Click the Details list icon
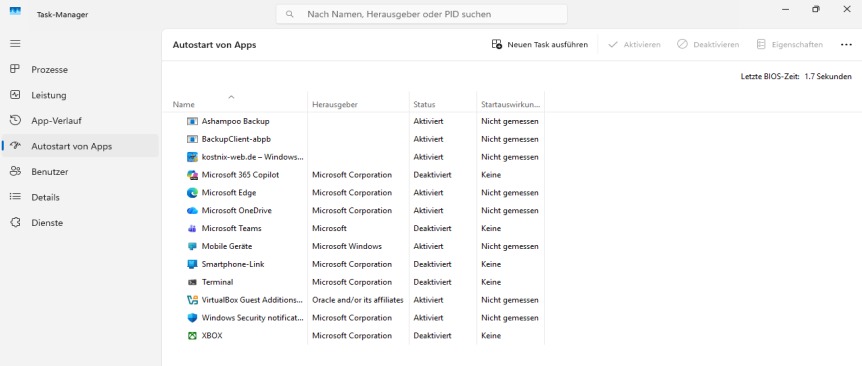 coord(15,197)
